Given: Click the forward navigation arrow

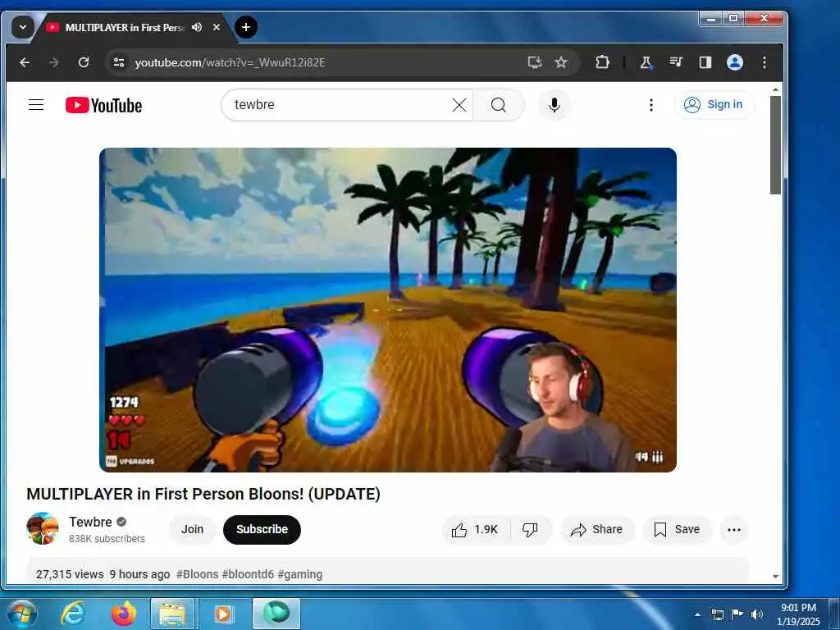Looking at the screenshot, I should tap(54, 62).
